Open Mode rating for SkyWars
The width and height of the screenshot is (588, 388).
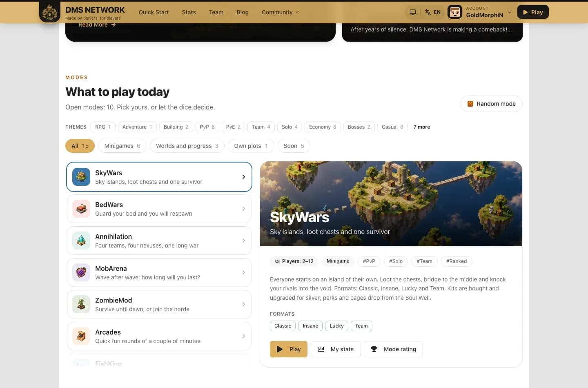[x=393, y=349]
